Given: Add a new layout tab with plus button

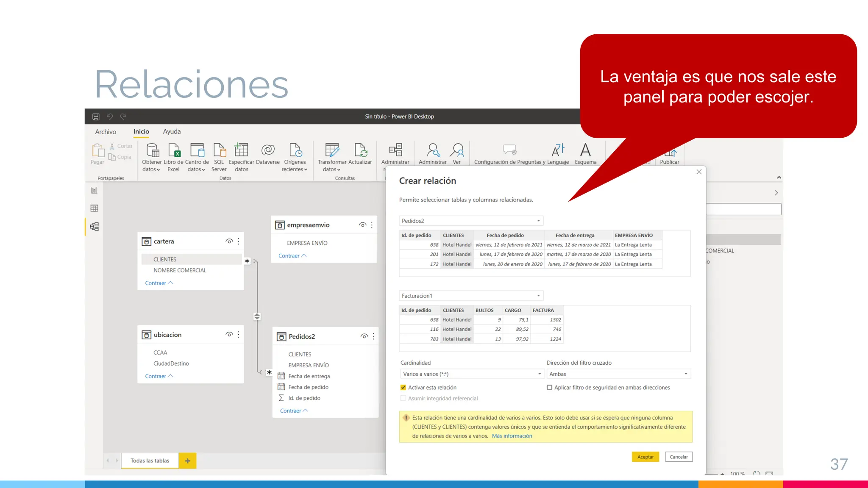Looking at the screenshot, I should 187,461.
